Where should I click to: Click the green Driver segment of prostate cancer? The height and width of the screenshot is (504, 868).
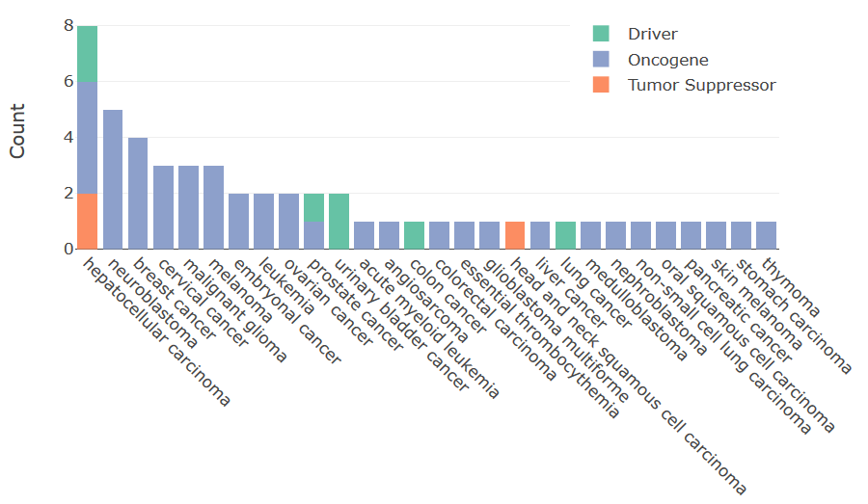313,207
